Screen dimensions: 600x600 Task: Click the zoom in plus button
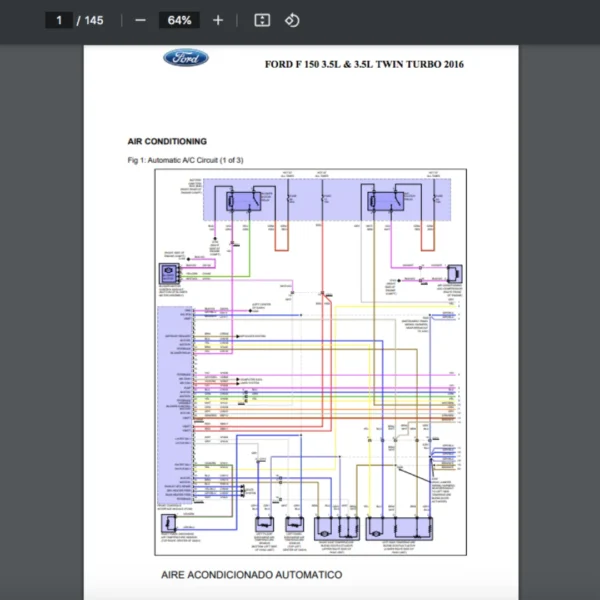pos(218,20)
